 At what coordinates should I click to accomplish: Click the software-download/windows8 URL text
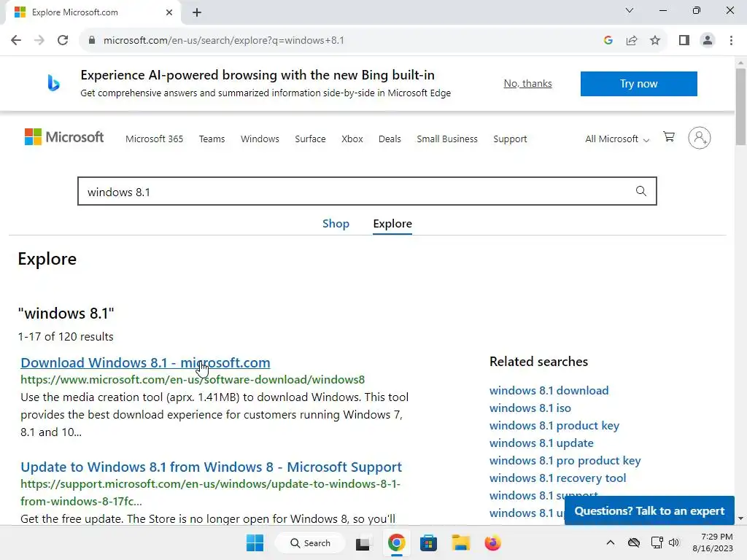(x=193, y=380)
